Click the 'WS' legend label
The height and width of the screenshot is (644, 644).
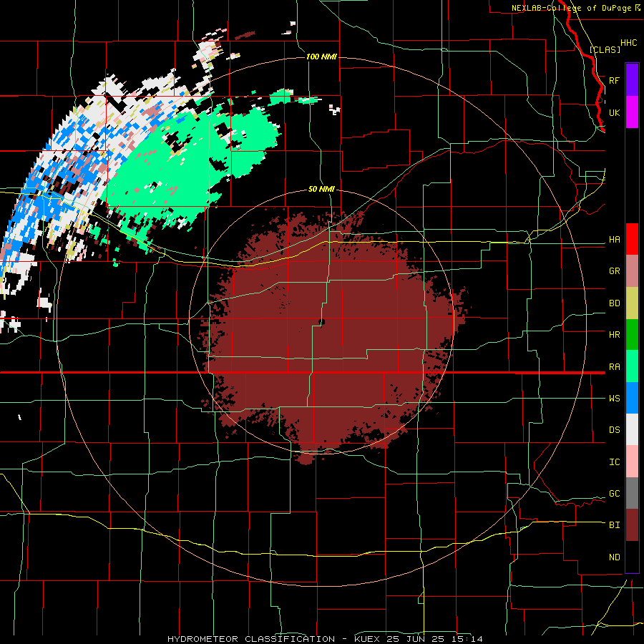(x=614, y=399)
